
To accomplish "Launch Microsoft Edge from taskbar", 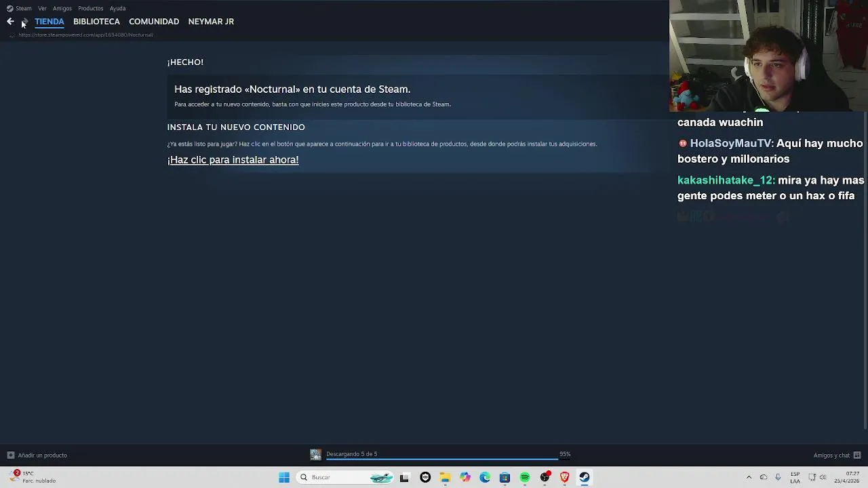I will click(x=485, y=478).
